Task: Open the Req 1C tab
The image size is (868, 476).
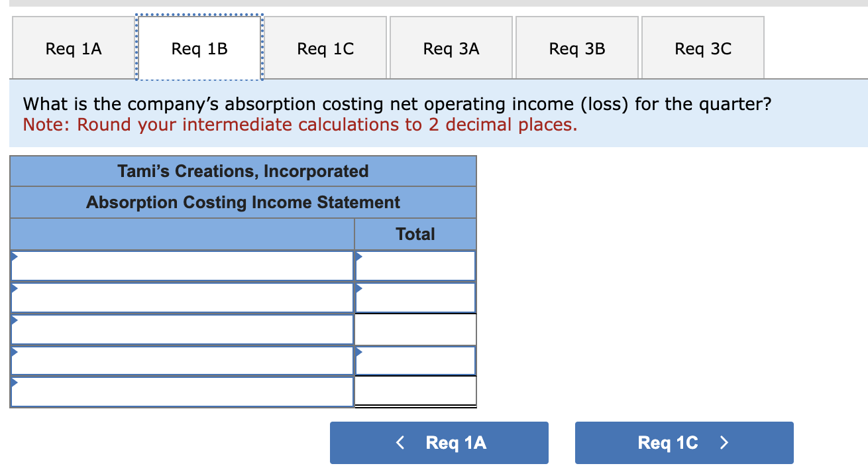Action: pyautogui.click(x=325, y=47)
